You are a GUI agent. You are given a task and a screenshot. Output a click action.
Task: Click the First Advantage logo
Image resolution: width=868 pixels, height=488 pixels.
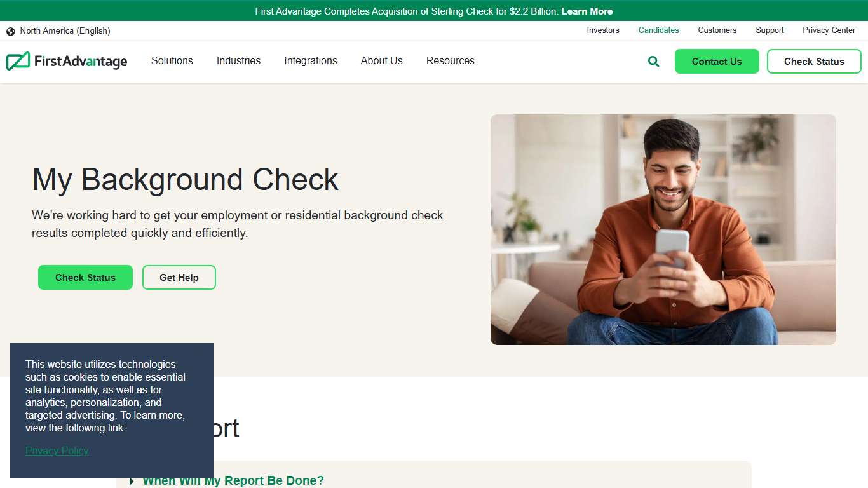[x=67, y=61]
